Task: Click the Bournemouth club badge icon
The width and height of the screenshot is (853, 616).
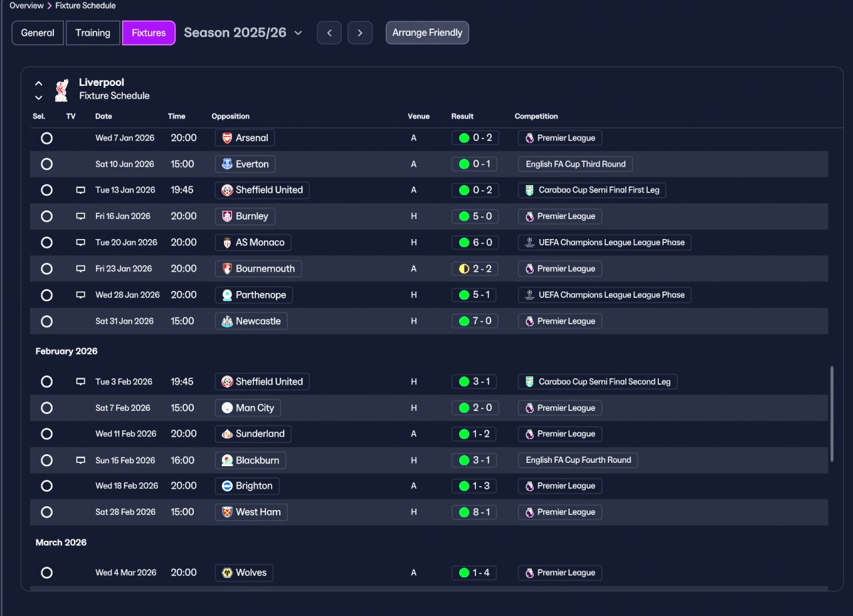Action: pos(227,269)
